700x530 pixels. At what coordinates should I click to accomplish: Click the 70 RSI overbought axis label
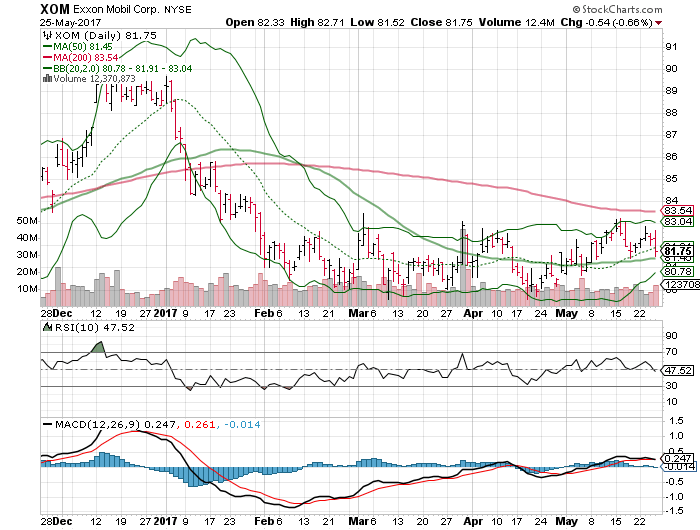pos(671,352)
